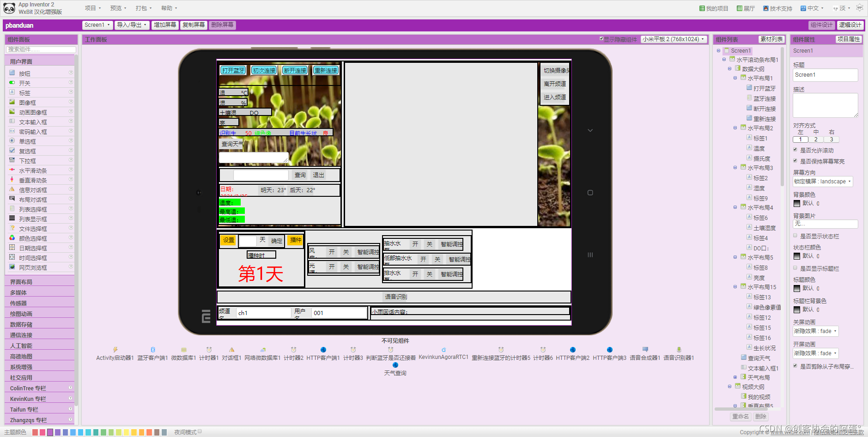Click the 天气查询 non-visible component icon

tap(395, 365)
